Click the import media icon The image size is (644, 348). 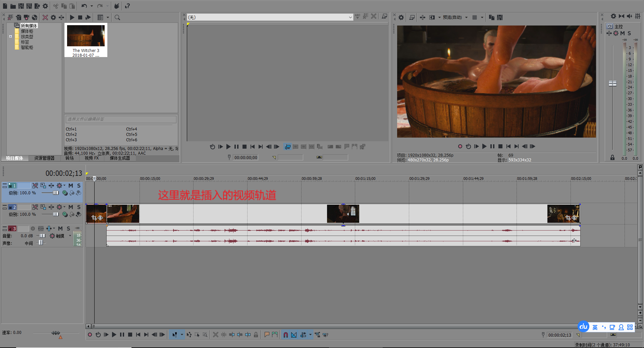pyautogui.click(x=18, y=17)
